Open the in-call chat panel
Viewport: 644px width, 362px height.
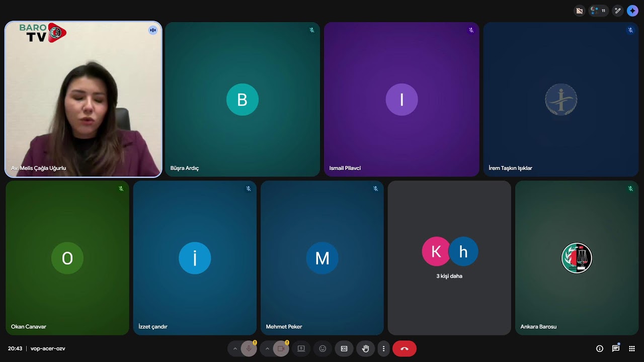point(616,348)
